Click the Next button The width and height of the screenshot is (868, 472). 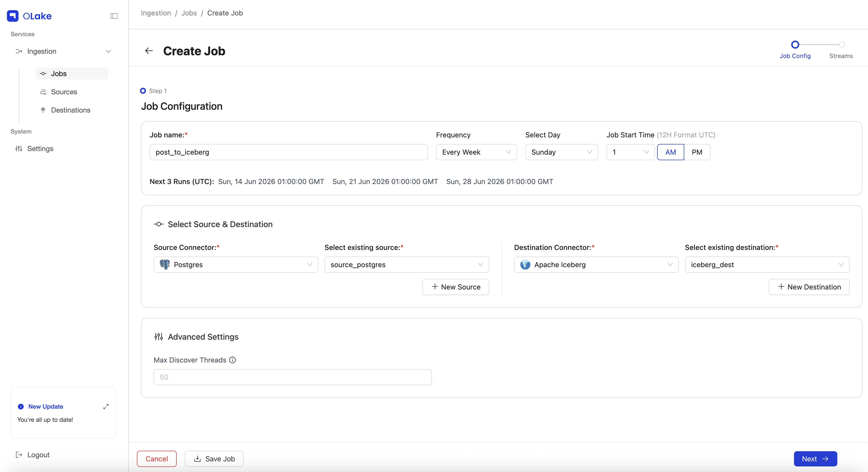[816, 459]
